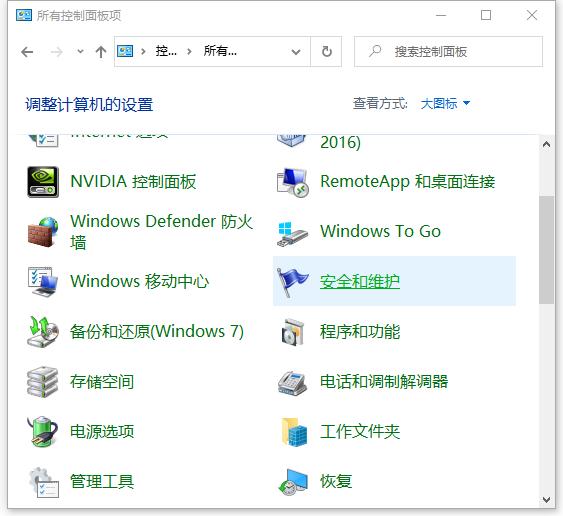This screenshot has height=516, width=563.
Task: Open the 工作文件夹 icon
Action: [294, 432]
